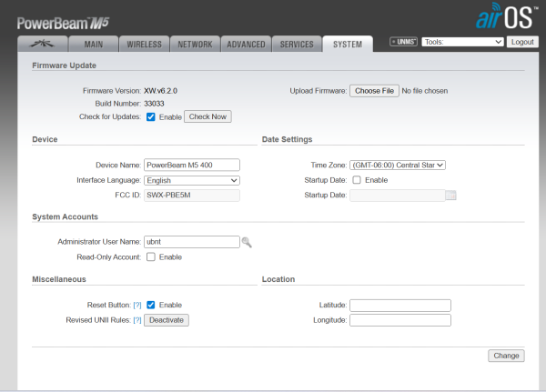Click the magnifier icon beside Administrator User Name
The image size is (546, 392).
tap(246, 242)
